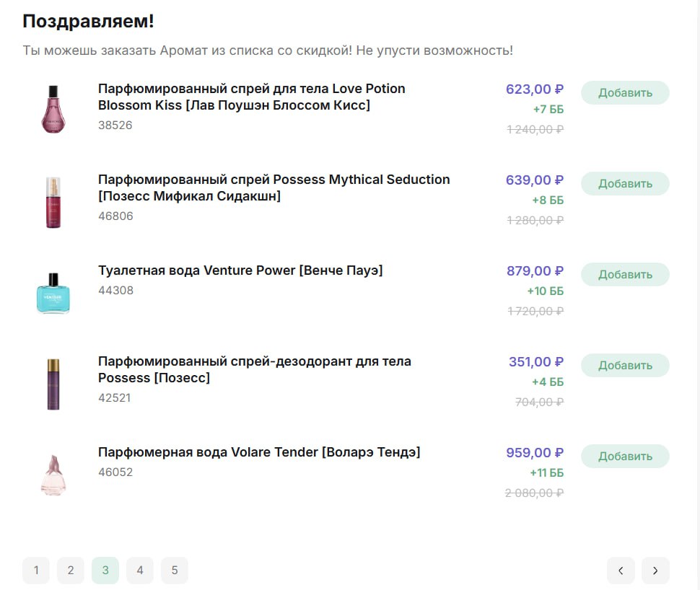Add Love Potion Blossom Kiss to order
Image resolution: width=700 pixels, height=590 pixels.
pyautogui.click(x=625, y=93)
